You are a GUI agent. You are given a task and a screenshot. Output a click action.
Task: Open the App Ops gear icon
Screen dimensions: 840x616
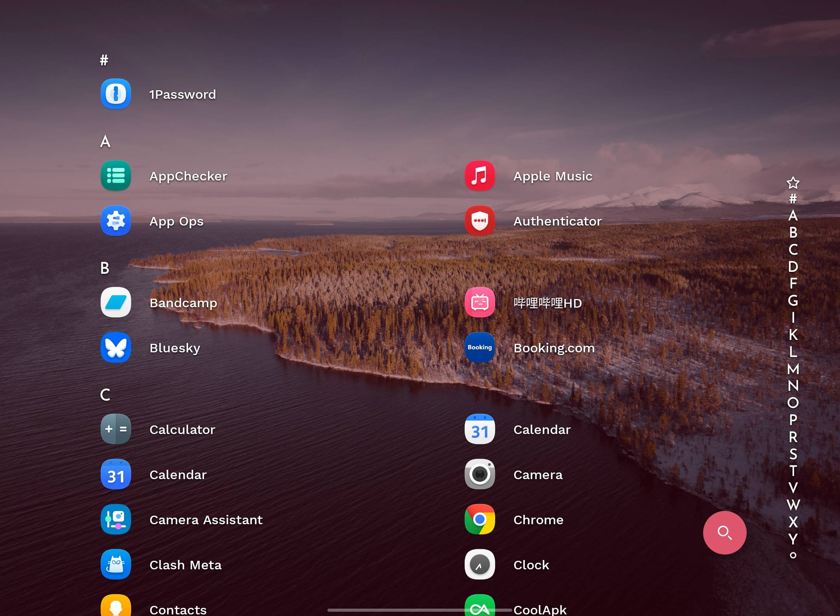115,221
